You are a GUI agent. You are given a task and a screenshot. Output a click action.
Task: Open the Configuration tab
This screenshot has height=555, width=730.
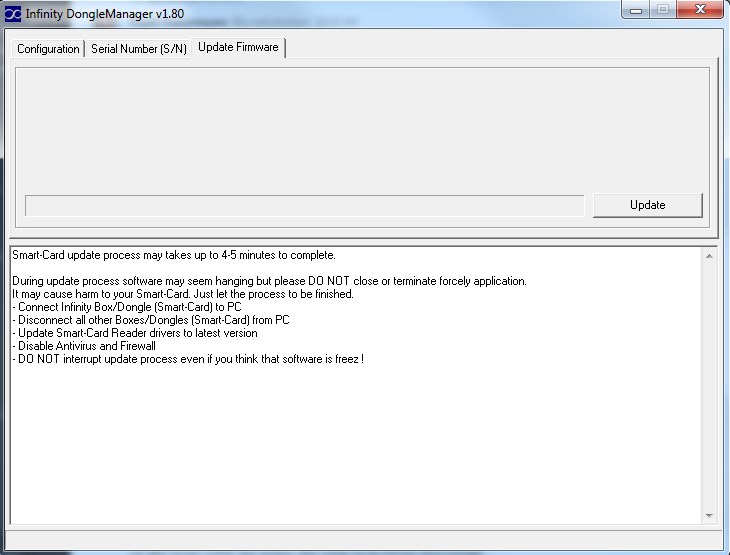tap(48, 49)
